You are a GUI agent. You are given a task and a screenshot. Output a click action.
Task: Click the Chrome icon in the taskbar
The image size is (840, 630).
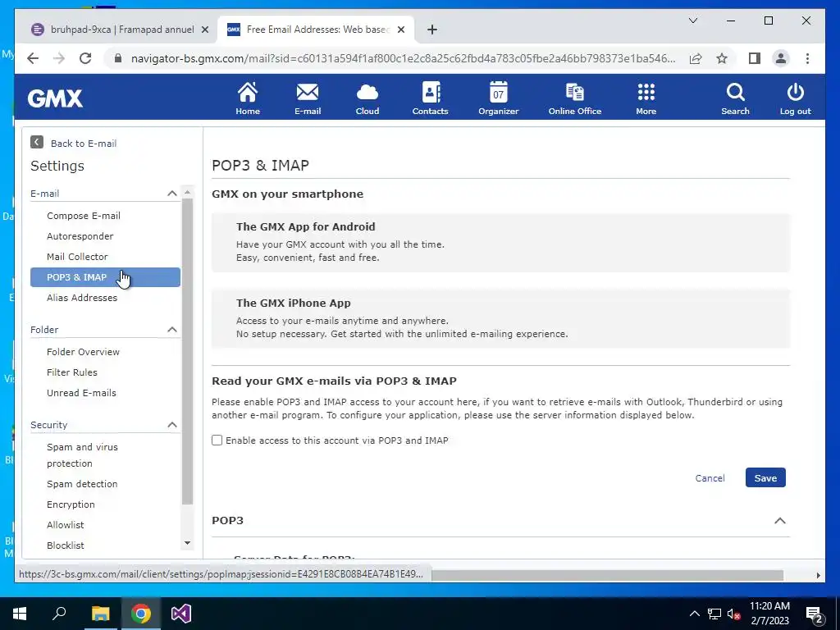coord(141,614)
